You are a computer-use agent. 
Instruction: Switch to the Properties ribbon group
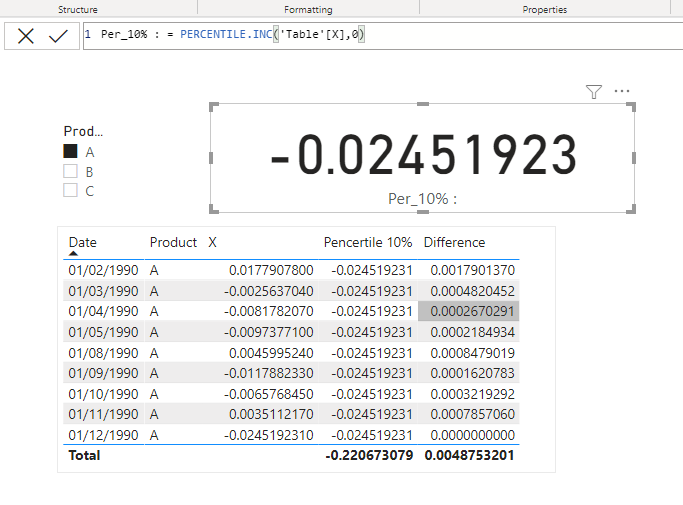pyautogui.click(x=545, y=10)
